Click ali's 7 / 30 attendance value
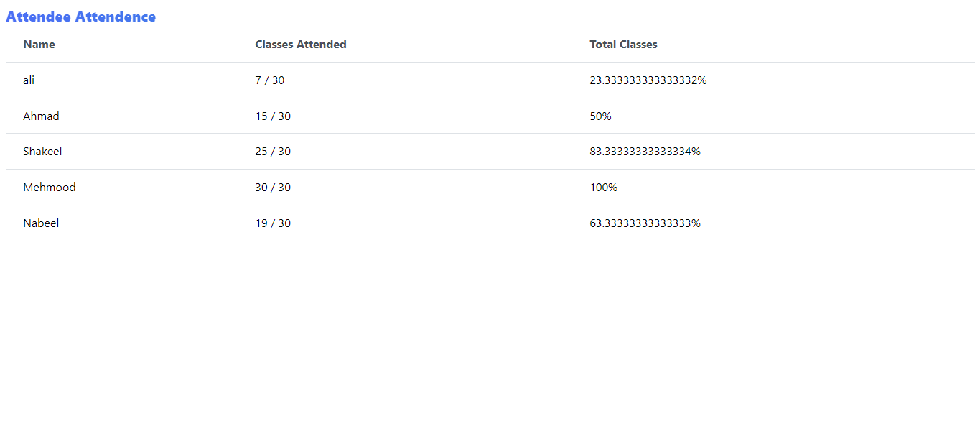 [x=270, y=80]
